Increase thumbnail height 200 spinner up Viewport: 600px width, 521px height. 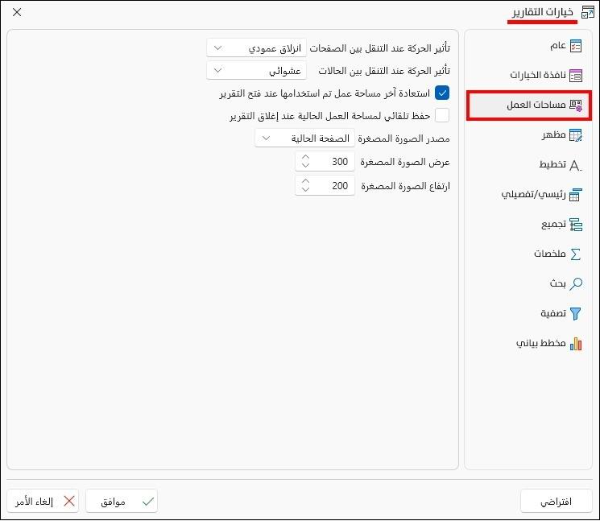305,182
